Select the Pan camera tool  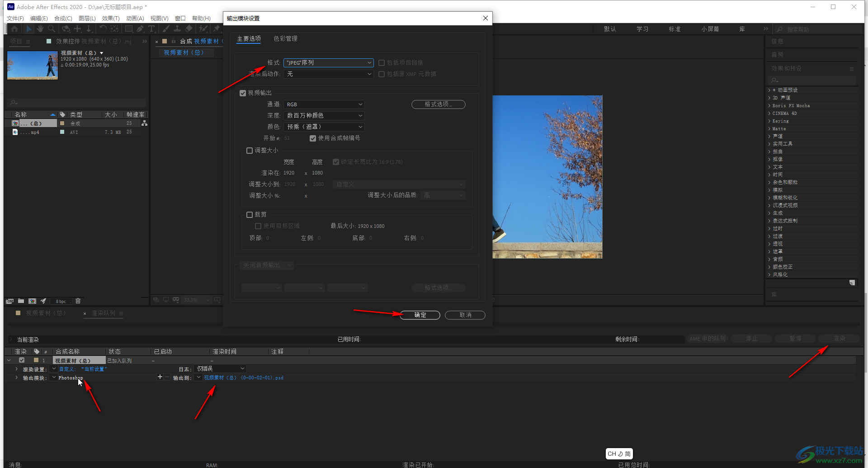tap(77, 29)
